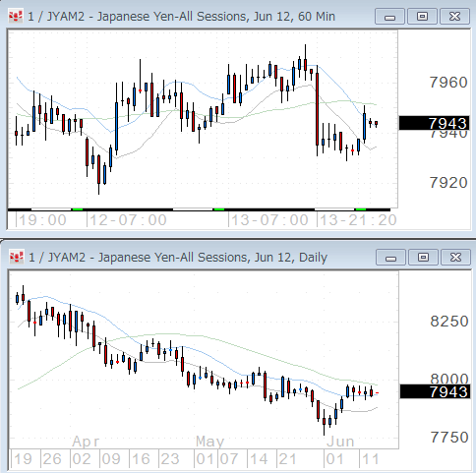The width and height of the screenshot is (476, 473).
Task: Click the 12-07:00 time axis label
Action: click(x=128, y=220)
